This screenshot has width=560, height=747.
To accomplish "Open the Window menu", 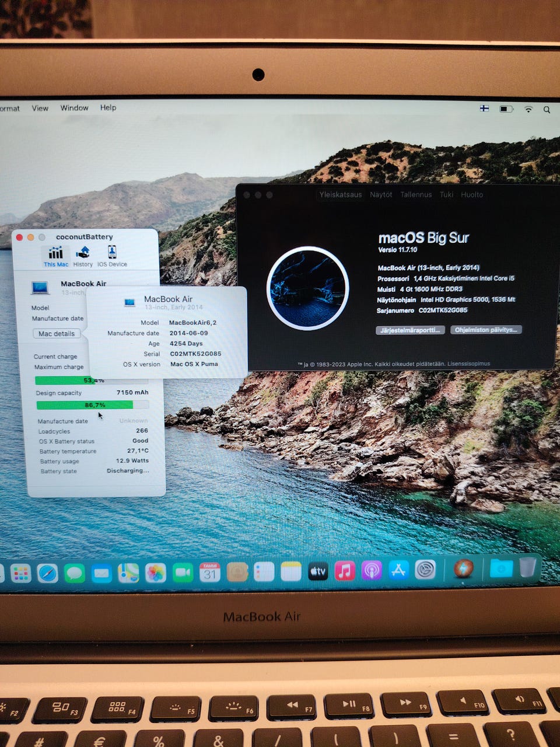I will point(75,108).
